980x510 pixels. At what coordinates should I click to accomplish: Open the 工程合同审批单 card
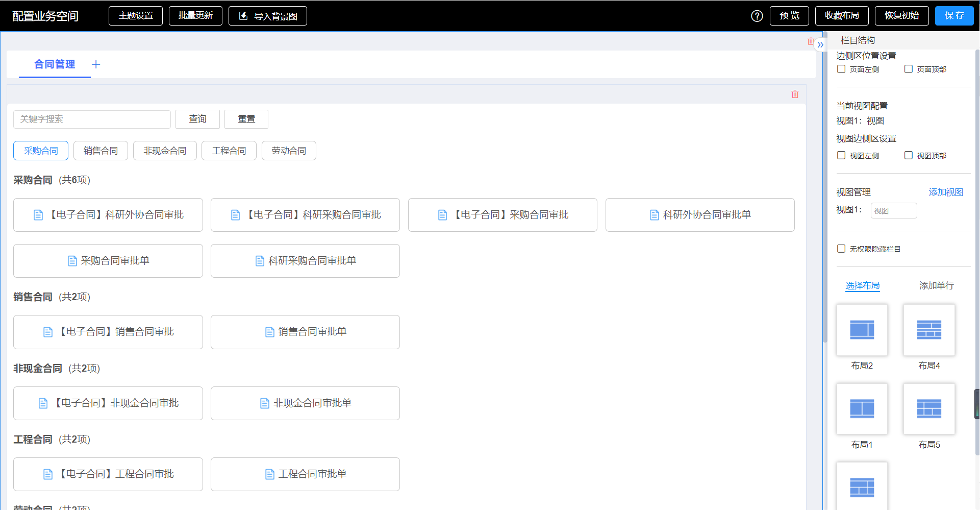pos(305,474)
